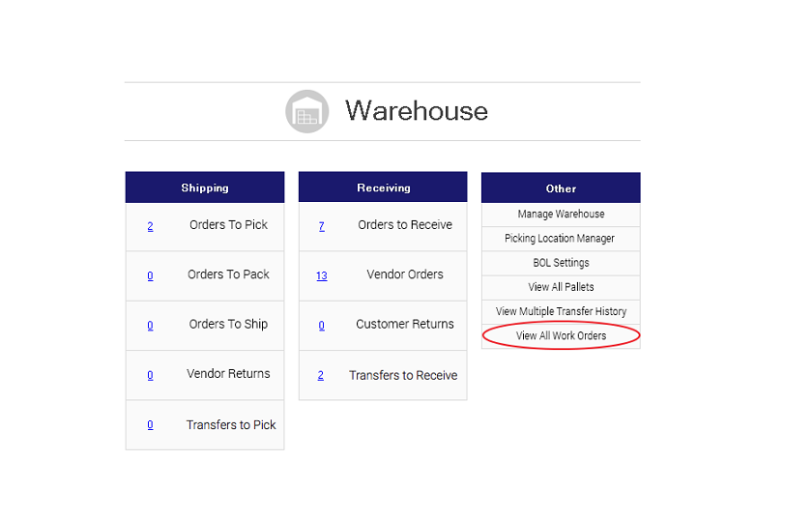Open Manage Warehouse
Screen dimensions: 812x518
(x=561, y=215)
